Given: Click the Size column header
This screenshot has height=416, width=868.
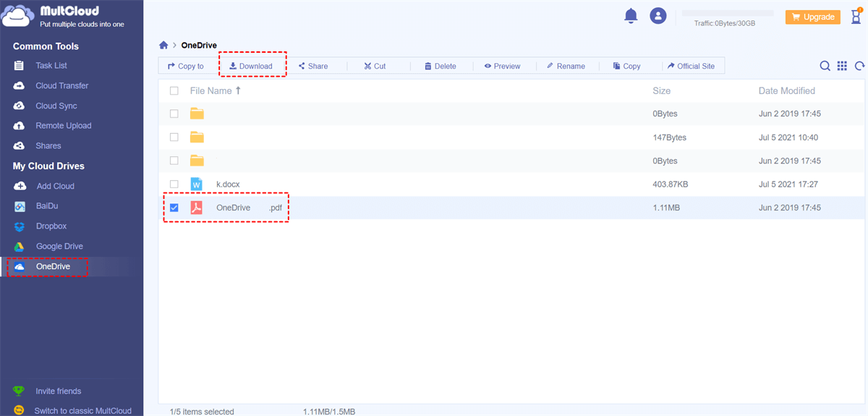Looking at the screenshot, I should pos(661,91).
